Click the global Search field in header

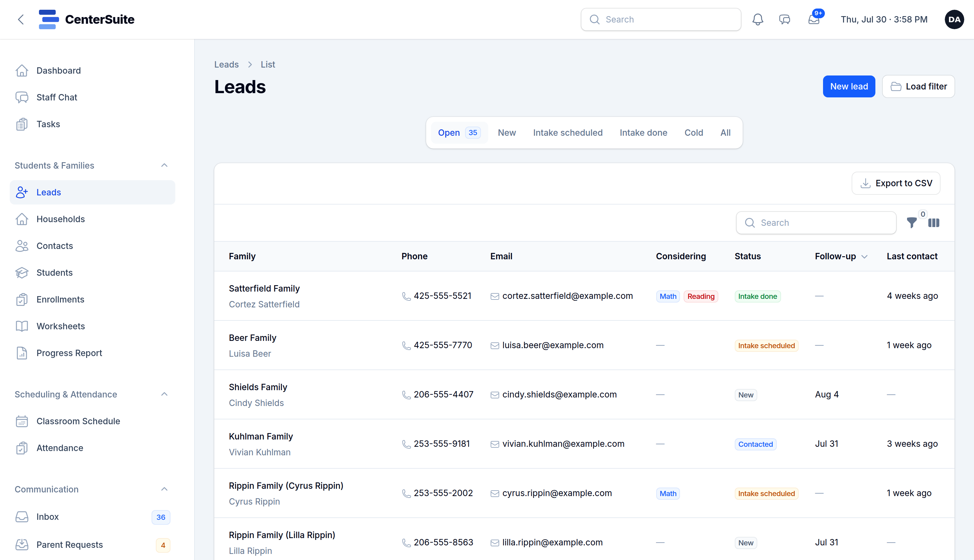(660, 19)
